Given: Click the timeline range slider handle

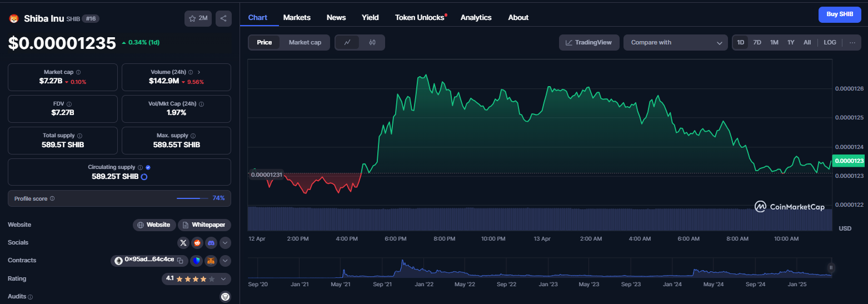Looking at the screenshot, I should (831, 267).
